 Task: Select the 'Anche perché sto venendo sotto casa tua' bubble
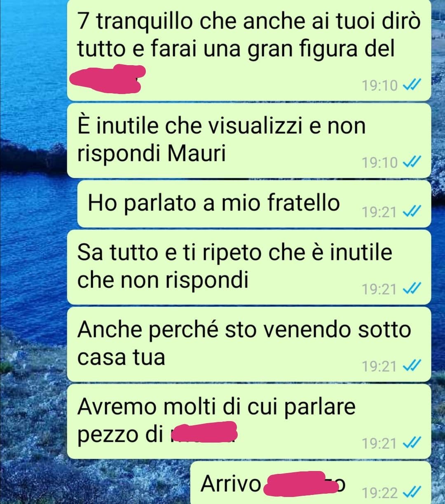249,344
